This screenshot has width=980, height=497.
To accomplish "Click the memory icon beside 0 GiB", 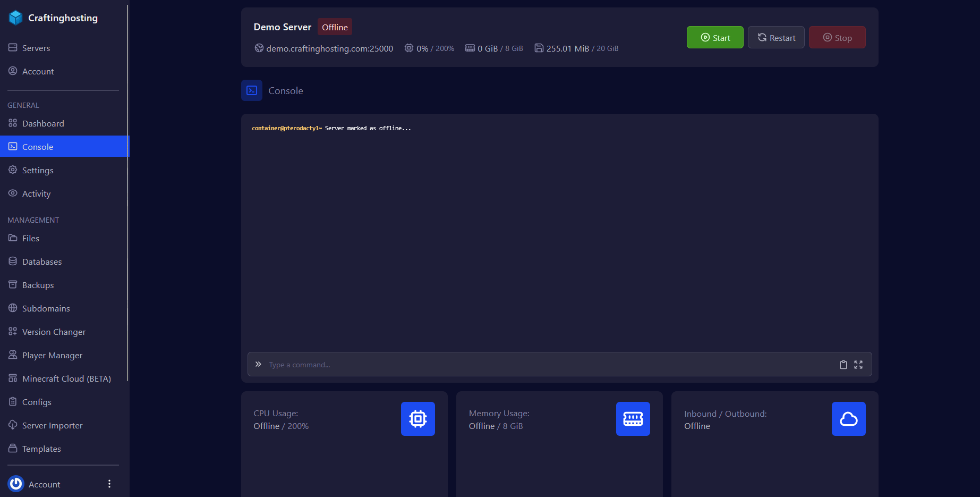I will [x=470, y=48].
